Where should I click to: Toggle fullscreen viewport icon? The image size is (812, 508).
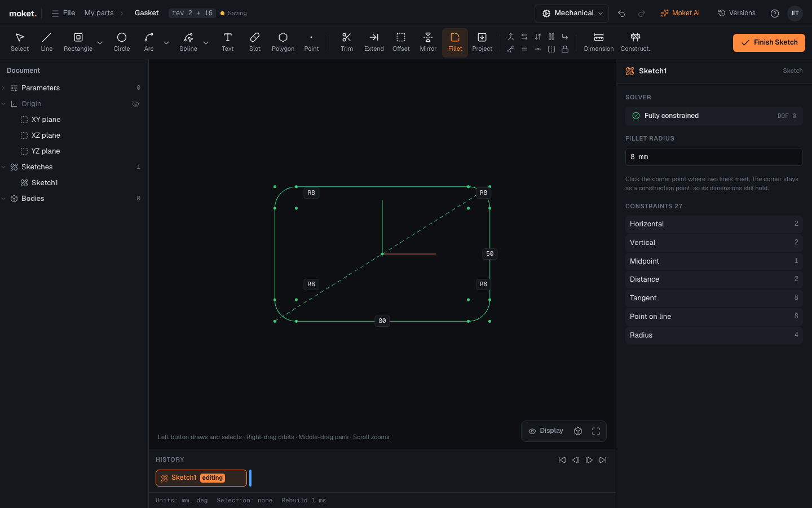596,431
